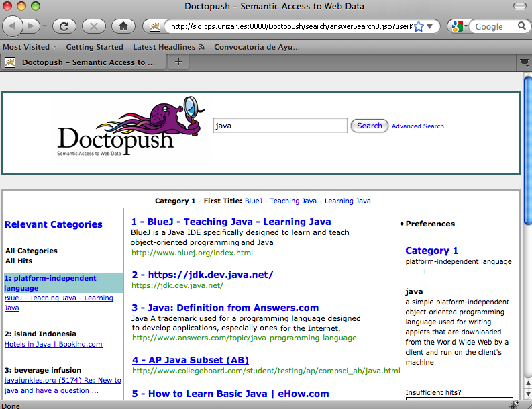The width and height of the screenshot is (532, 409).
Task: Click the address bar URL field
Action: [x=290, y=26]
